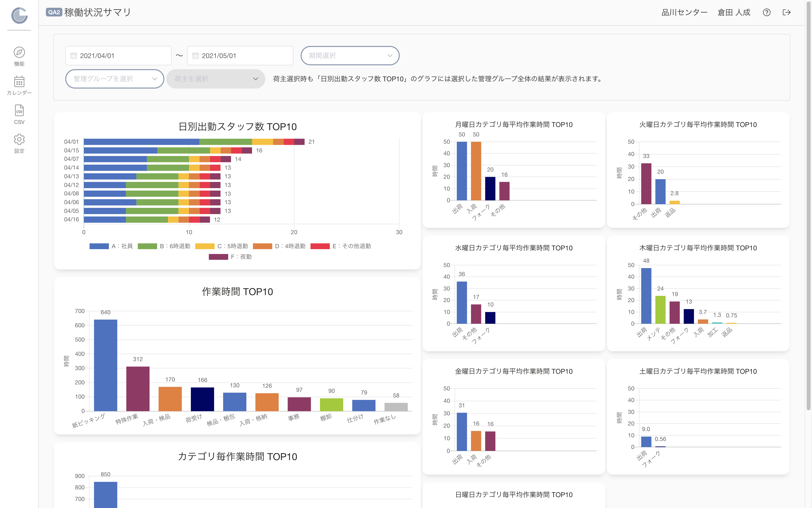The height and width of the screenshot is (508, 812).
Task: Click the 荷受け bar showing 166
Action: point(202,399)
